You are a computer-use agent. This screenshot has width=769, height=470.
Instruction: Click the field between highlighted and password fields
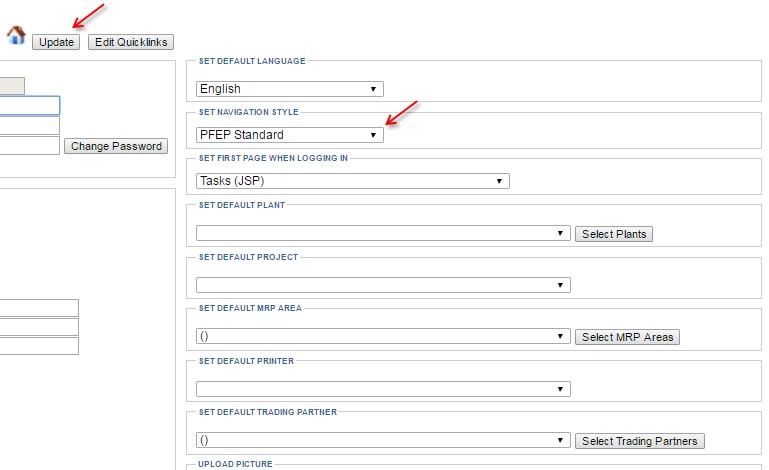tap(29, 126)
